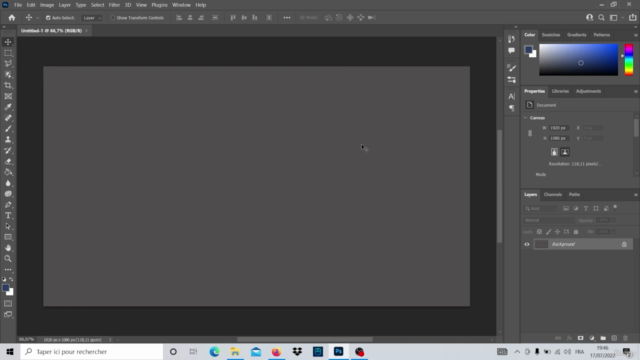Viewport: 640px width, 360px height.
Task: Click the Share button at top right
Action: tap(633, 18)
